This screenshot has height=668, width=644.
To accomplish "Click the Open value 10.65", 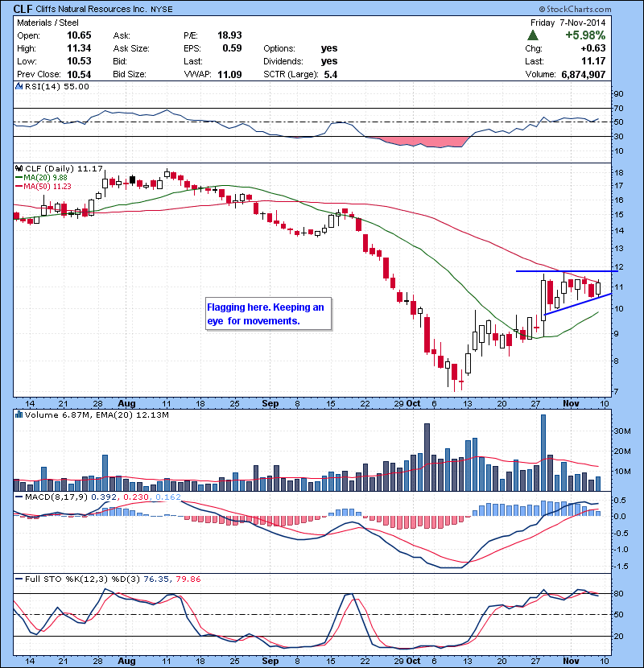I will click(79, 35).
